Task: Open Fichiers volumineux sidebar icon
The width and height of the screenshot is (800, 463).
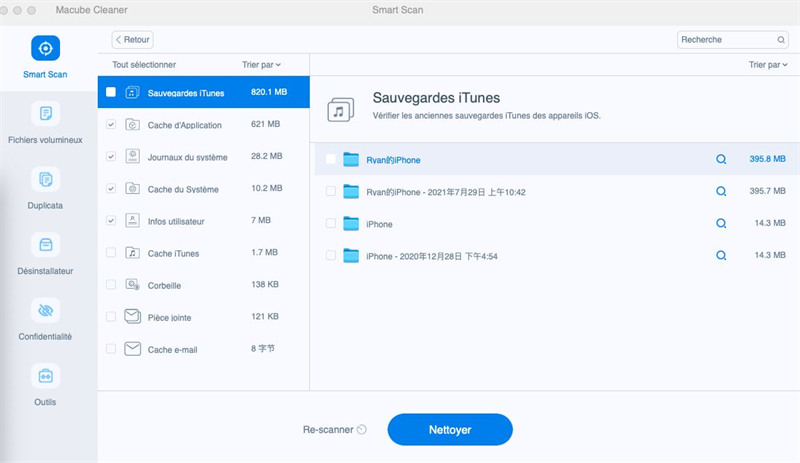Action: 45,113
